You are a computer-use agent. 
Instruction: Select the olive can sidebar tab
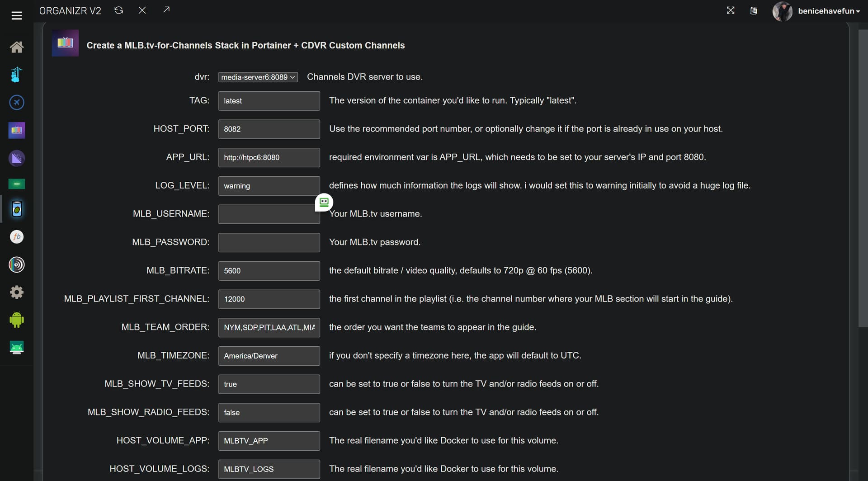tap(17, 209)
